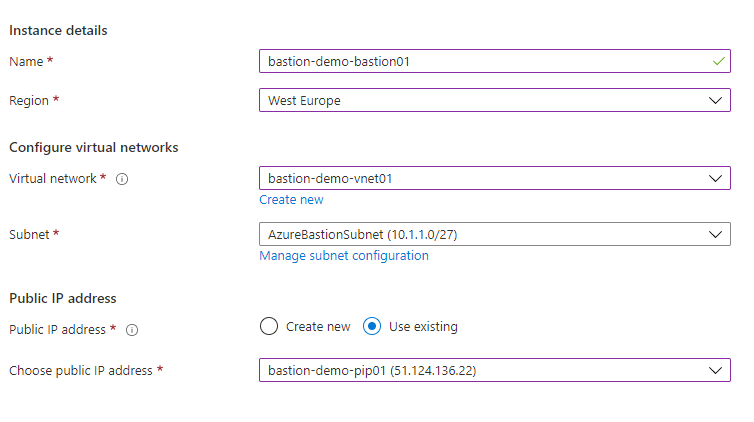Click the Create new virtual network link
The width and height of the screenshot is (754, 422).
coord(291,200)
